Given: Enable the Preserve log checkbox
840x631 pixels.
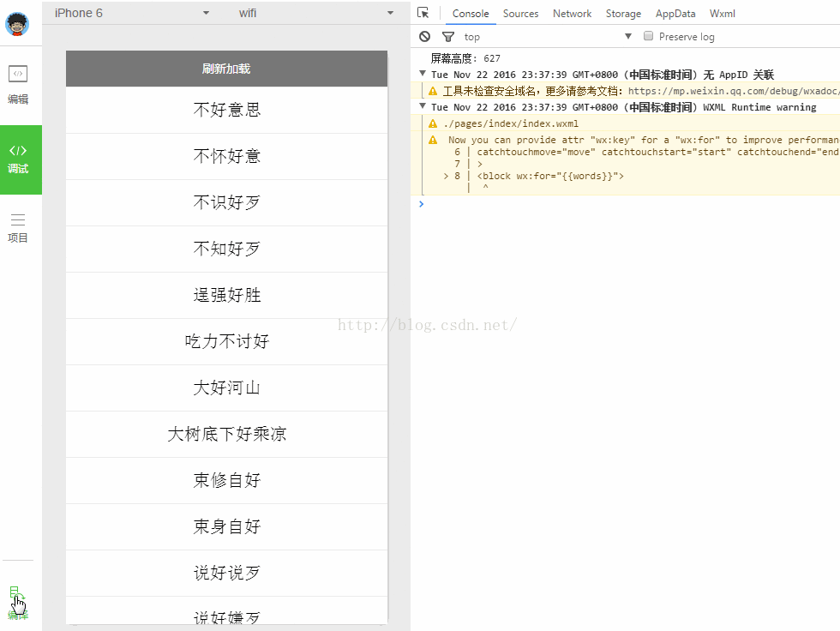Looking at the screenshot, I should tap(649, 36).
